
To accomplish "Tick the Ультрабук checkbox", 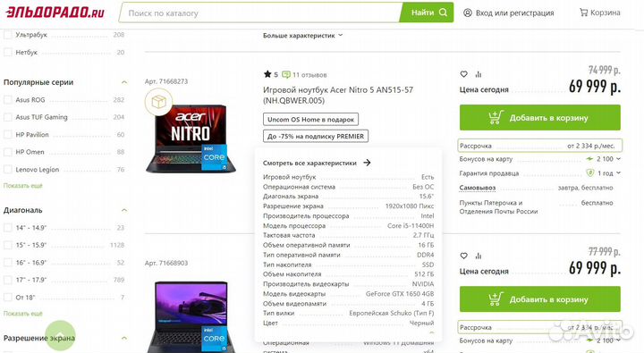I will click(7, 35).
